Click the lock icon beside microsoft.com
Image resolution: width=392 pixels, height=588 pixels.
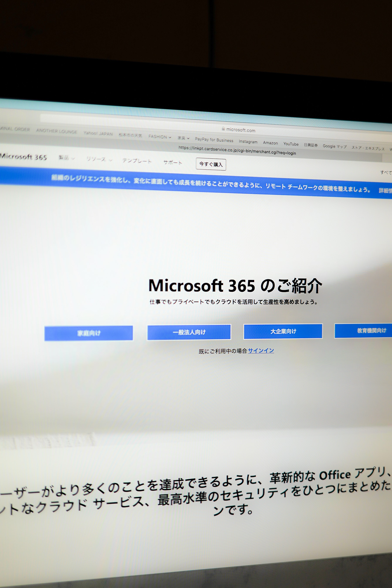click(223, 128)
